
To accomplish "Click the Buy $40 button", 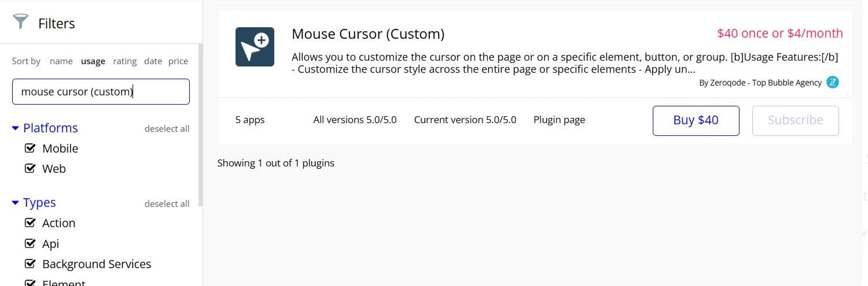I will (696, 120).
